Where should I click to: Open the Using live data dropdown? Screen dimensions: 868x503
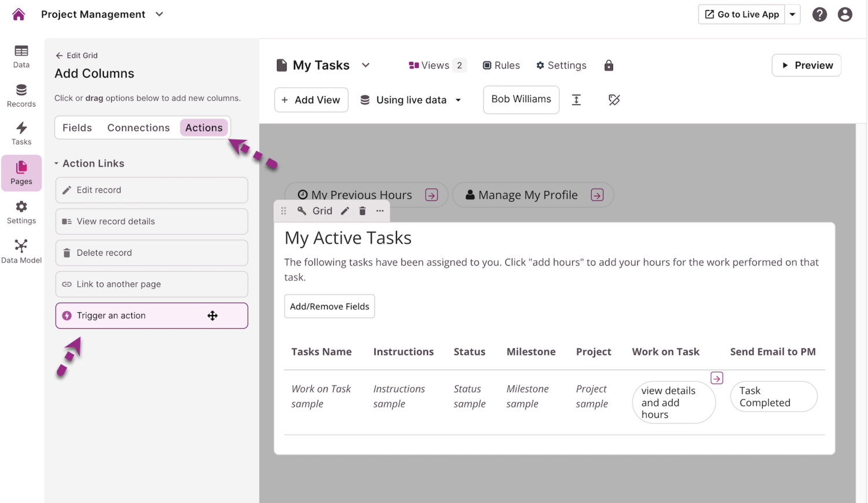(411, 100)
